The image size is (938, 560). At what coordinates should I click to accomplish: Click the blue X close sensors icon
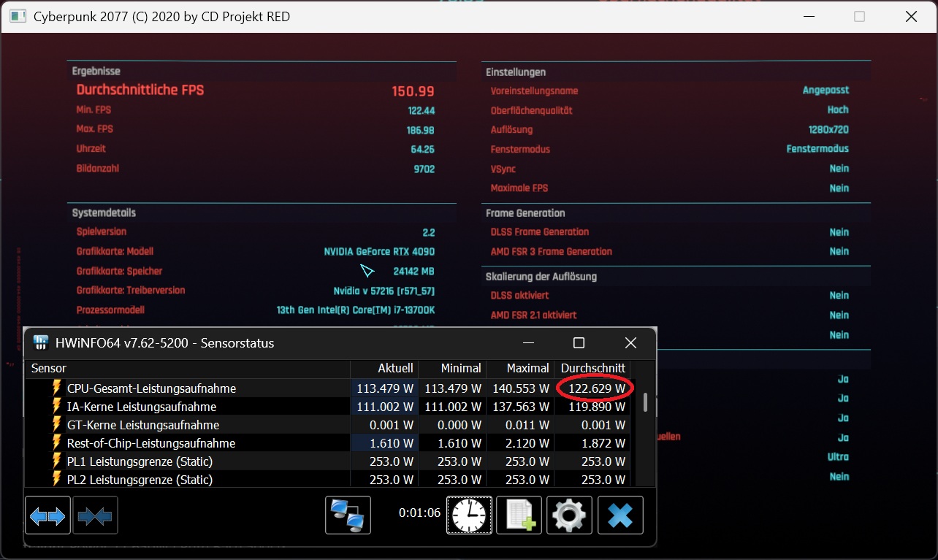(620, 515)
